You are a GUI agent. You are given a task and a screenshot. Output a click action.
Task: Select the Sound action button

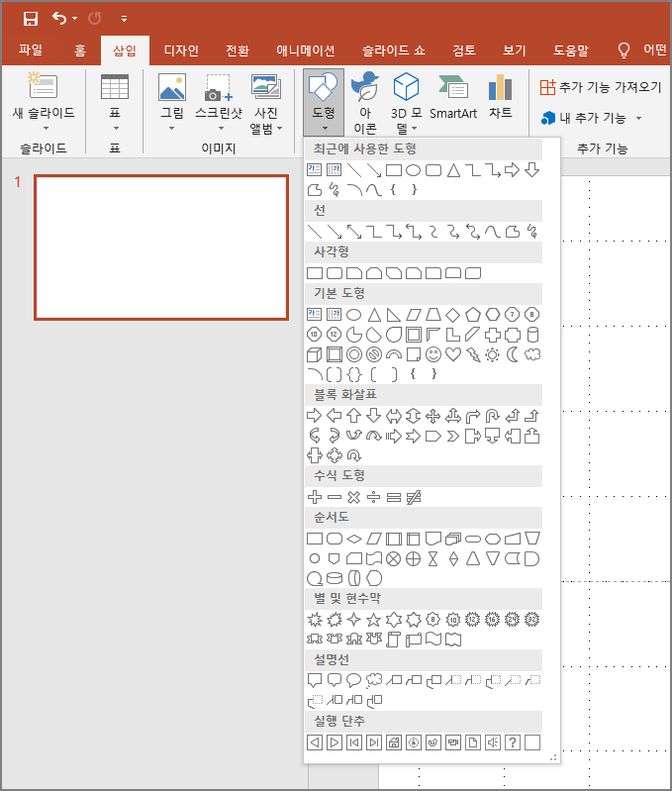coord(493,742)
